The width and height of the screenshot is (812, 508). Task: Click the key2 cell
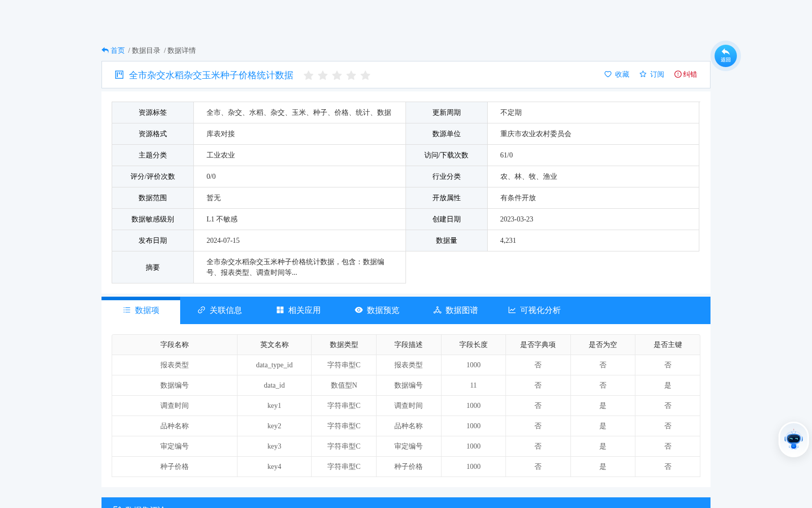coord(275,426)
